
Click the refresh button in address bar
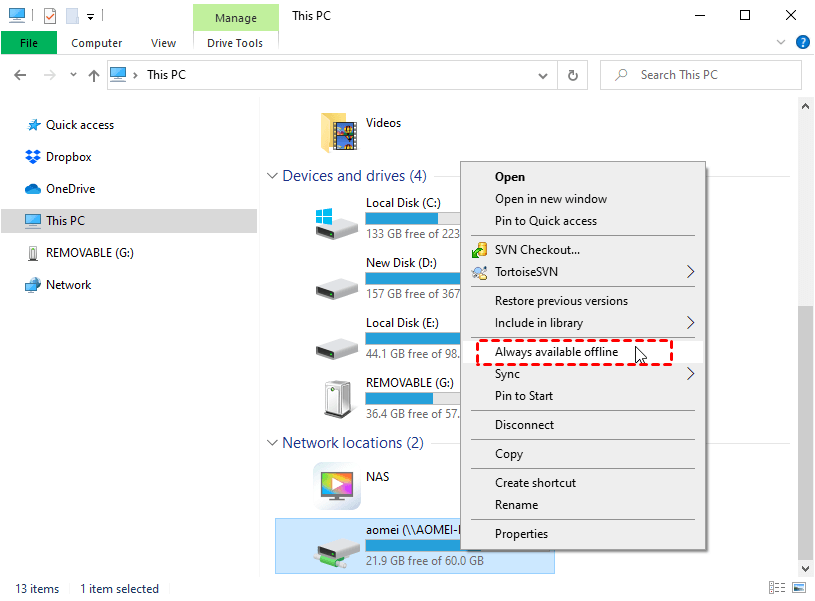click(573, 75)
